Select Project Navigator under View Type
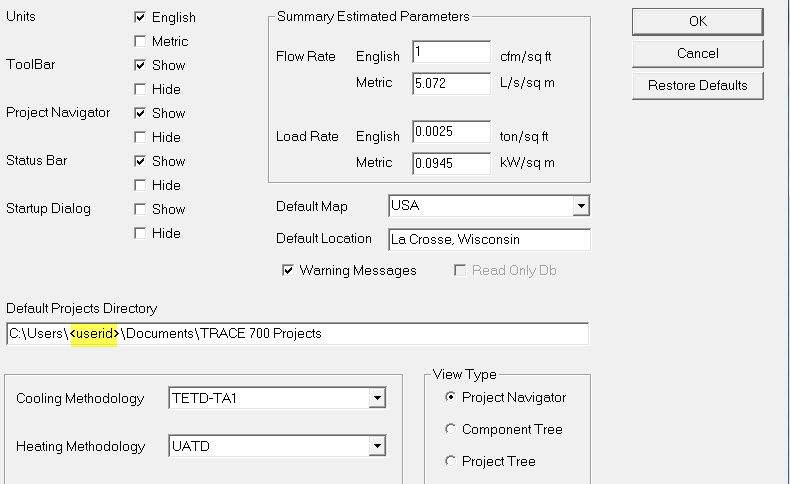The width and height of the screenshot is (790, 484). [451, 397]
